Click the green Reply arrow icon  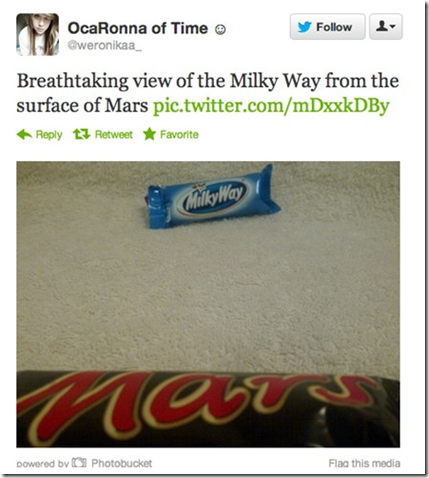(24, 135)
